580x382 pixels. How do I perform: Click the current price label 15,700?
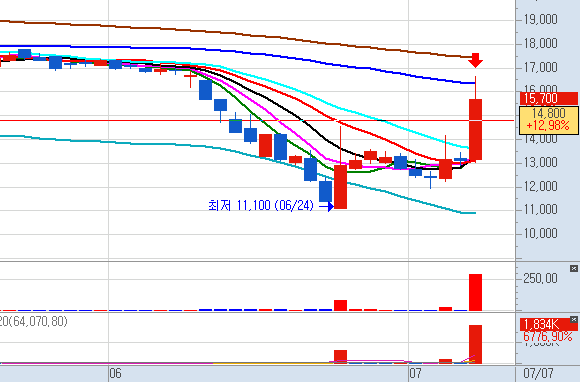click(x=549, y=98)
